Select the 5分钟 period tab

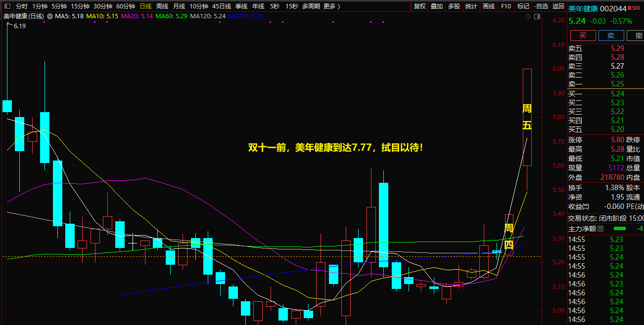click(59, 6)
